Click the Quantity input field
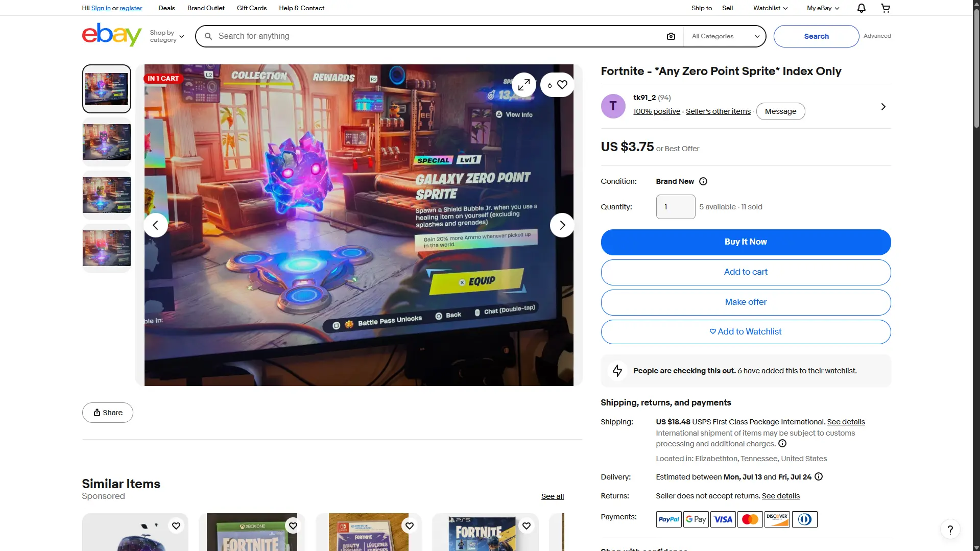The width and height of the screenshot is (980, 551). point(676,207)
